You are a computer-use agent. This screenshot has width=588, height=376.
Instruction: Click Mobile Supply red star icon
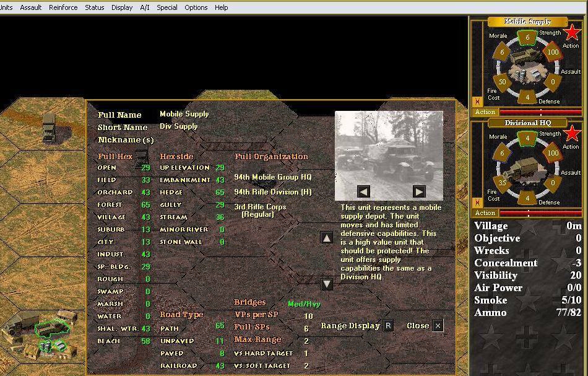572,32
